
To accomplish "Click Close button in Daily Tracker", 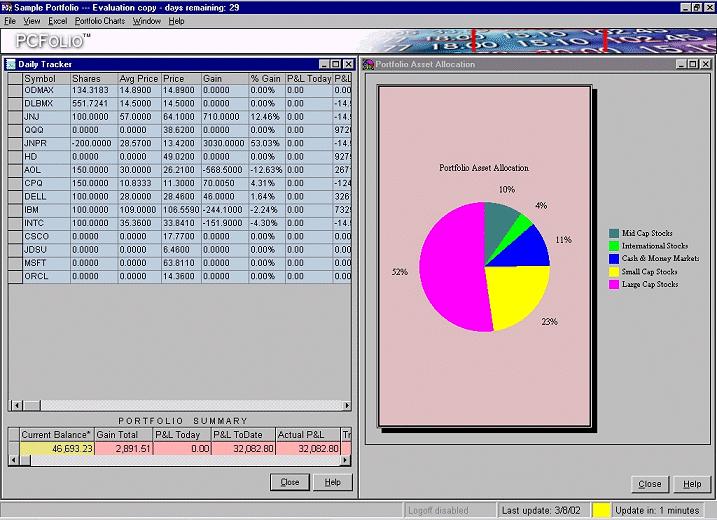I will pyautogui.click(x=290, y=482).
